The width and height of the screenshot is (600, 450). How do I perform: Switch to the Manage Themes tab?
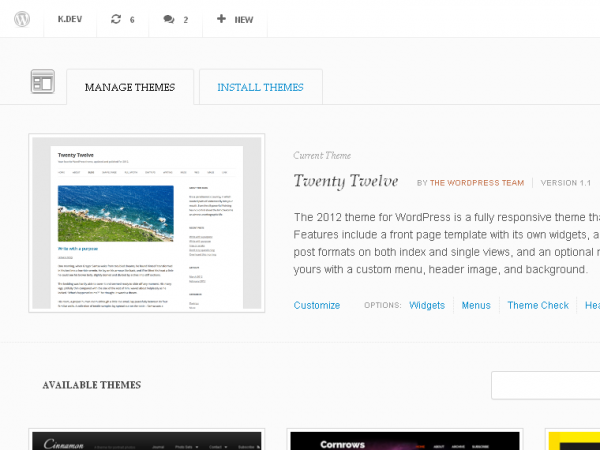tap(130, 87)
